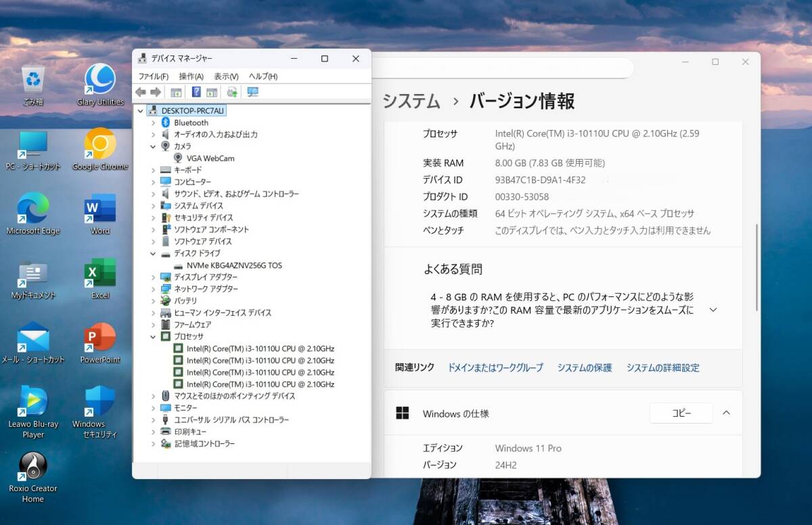The height and width of the screenshot is (525, 812).
Task: Click the update driver toolbar icon
Action: click(232, 92)
